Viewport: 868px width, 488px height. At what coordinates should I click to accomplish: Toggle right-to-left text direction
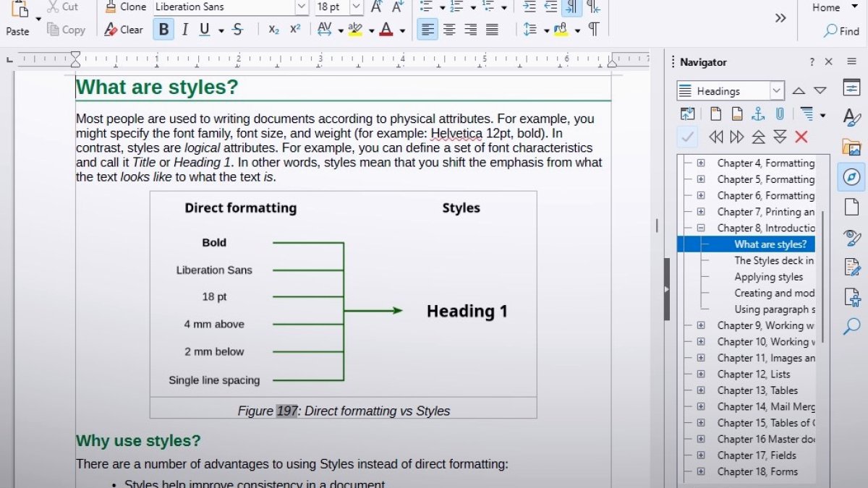[593, 7]
